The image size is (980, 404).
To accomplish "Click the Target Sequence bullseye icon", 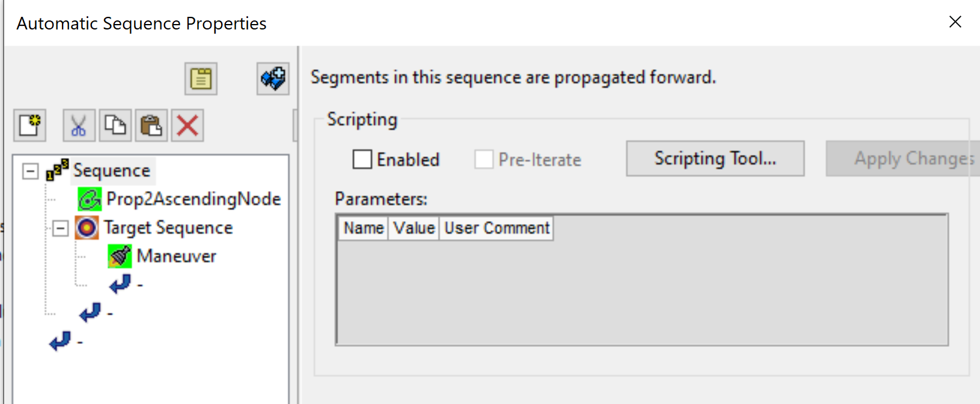I will 87,228.
